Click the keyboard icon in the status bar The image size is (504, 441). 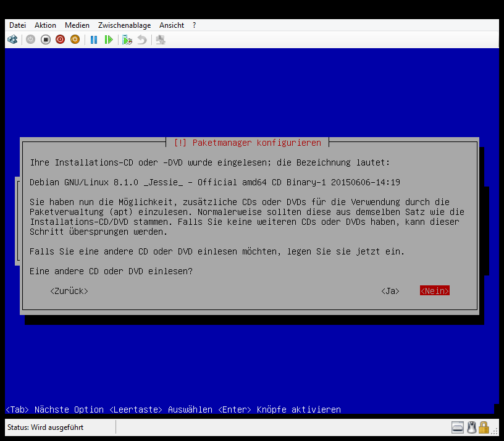(x=458, y=427)
